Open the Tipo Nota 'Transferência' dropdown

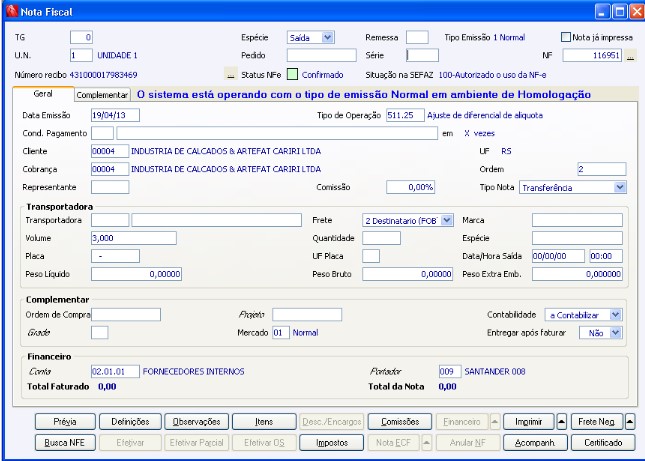click(619, 188)
